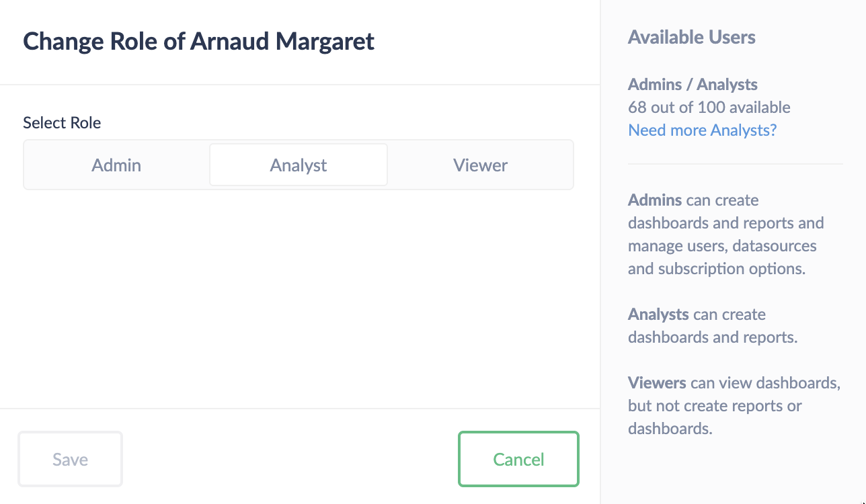Click the 'Admins / Analysts' subheading
The image size is (866, 504).
[693, 85]
